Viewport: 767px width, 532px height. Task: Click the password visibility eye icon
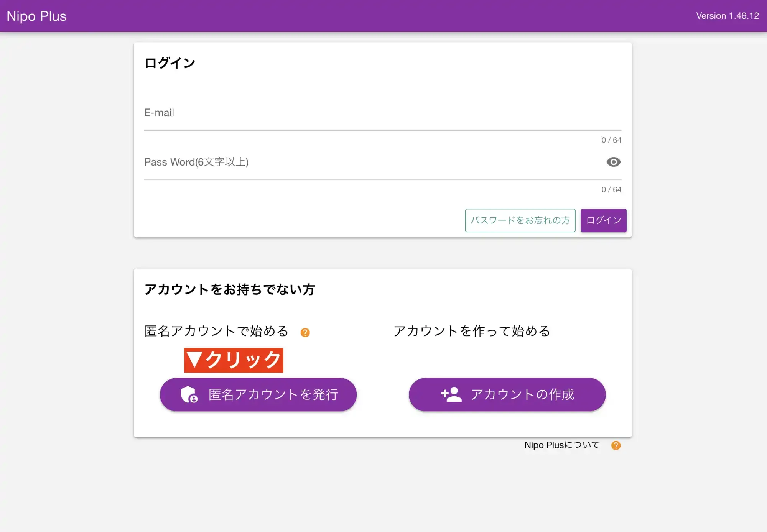pyautogui.click(x=613, y=162)
